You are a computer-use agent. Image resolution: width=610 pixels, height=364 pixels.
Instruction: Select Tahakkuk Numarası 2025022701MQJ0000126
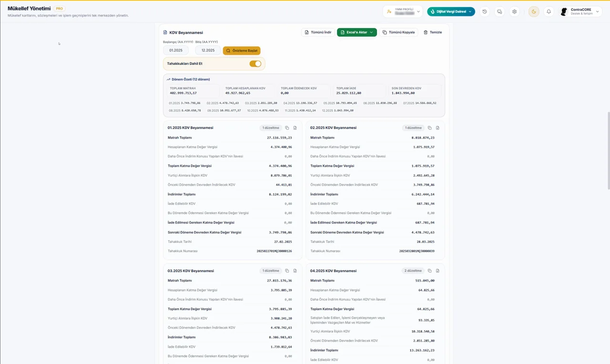coord(274,251)
